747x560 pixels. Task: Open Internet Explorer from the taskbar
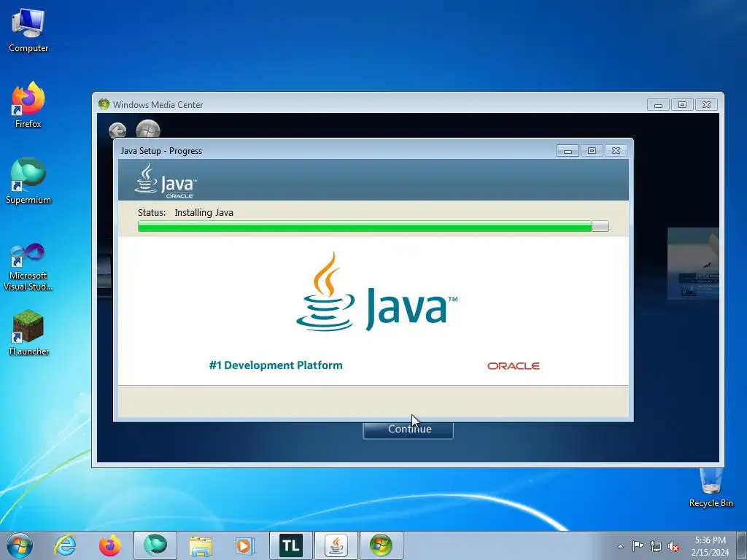(65, 545)
